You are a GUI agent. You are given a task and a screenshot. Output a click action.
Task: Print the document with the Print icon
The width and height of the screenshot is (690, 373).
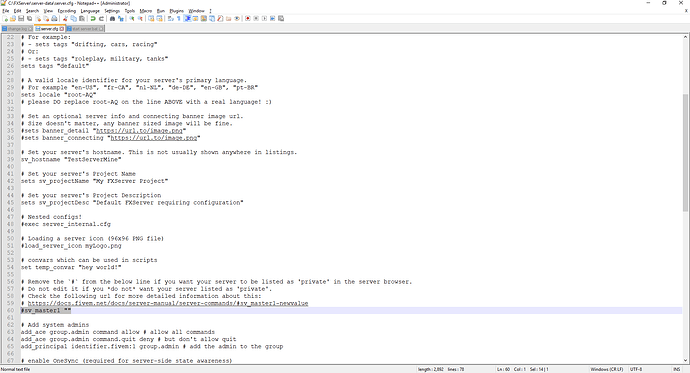[54, 18]
